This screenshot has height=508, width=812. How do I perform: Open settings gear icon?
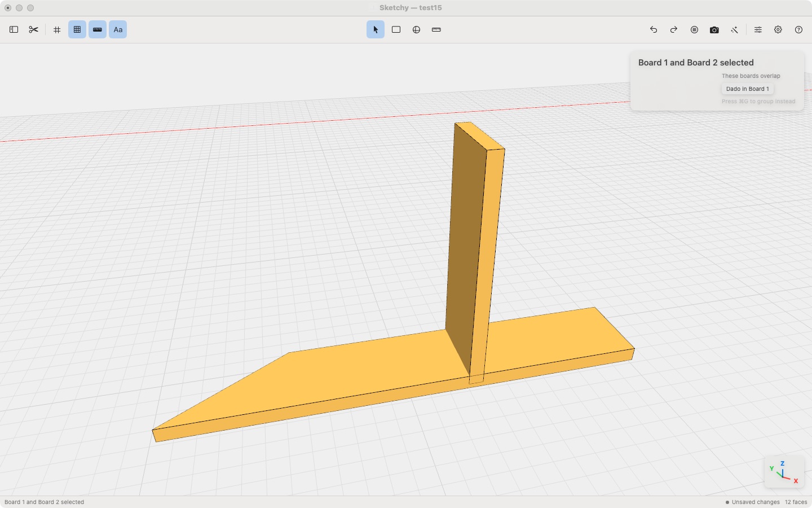click(x=778, y=30)
